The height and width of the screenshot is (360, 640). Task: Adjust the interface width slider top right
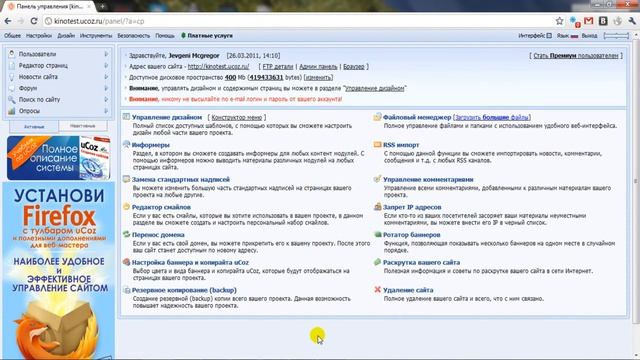616,36
